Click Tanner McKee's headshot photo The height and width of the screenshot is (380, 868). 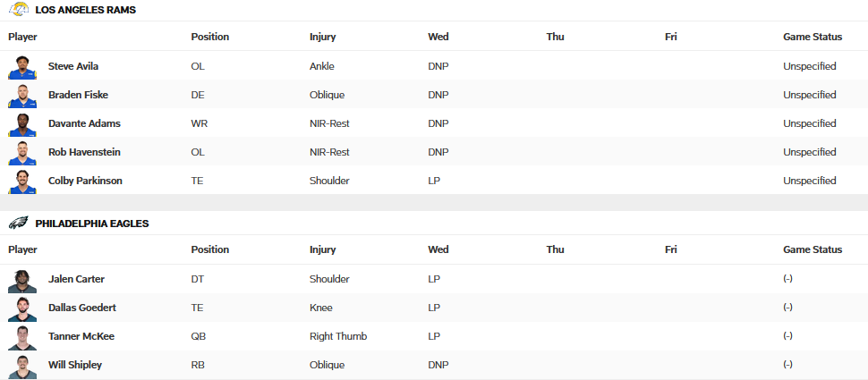pyautogui.click(x=22, y=337)
